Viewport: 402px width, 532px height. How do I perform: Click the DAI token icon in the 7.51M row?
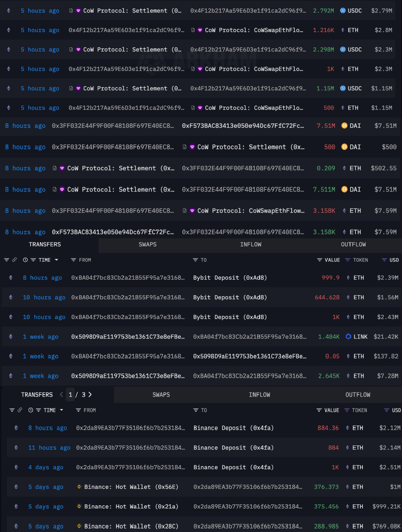344,126
